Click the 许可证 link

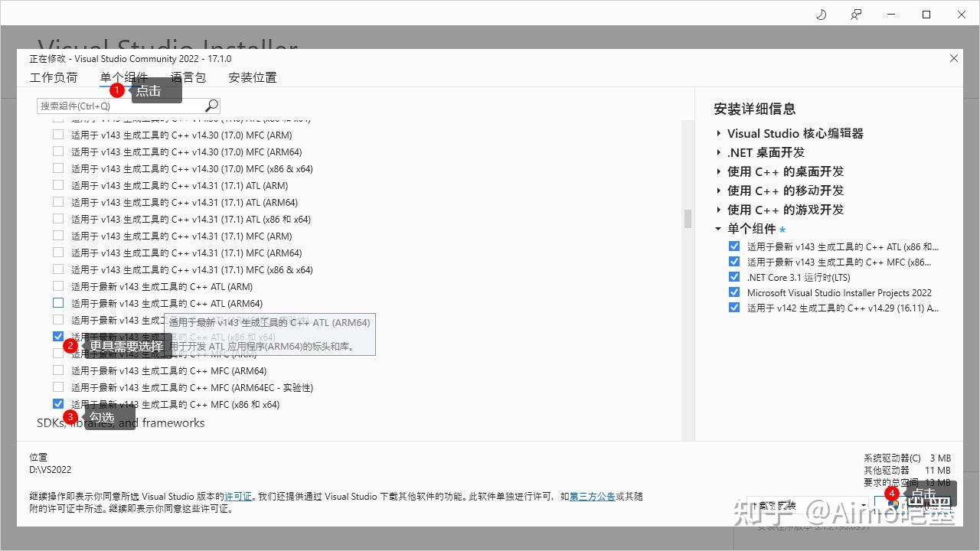click(238, 496)
